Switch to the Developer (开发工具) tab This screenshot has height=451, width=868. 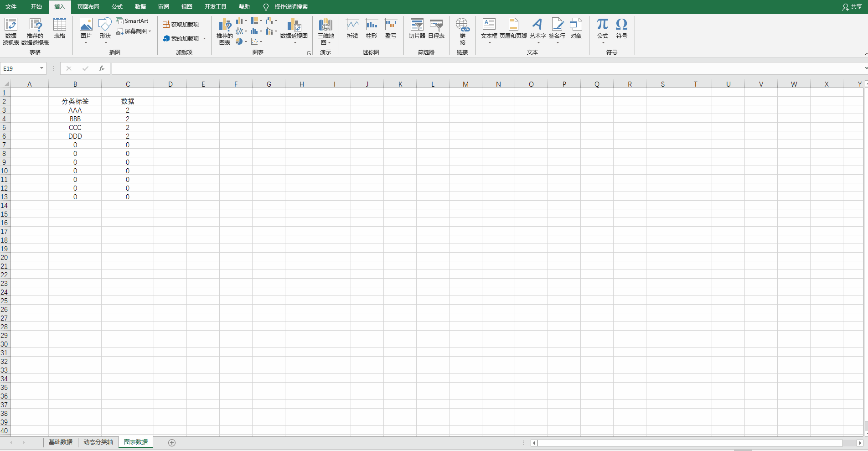point(216,7)
